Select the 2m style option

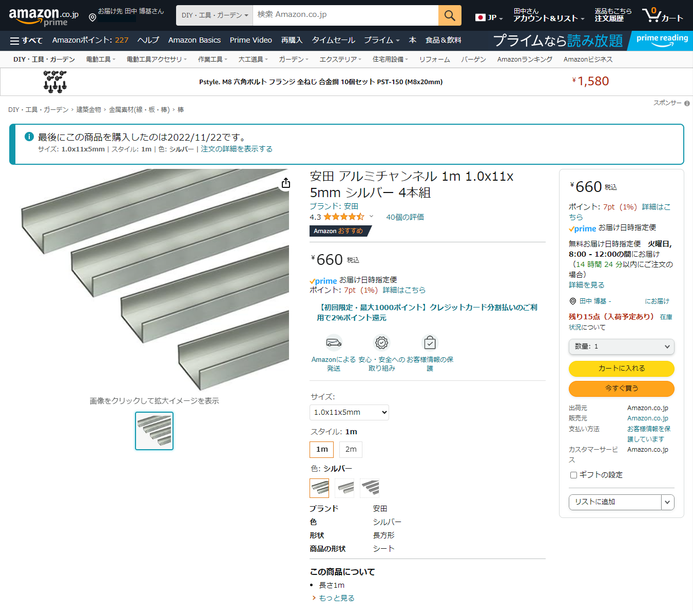(x=351, y=449)
